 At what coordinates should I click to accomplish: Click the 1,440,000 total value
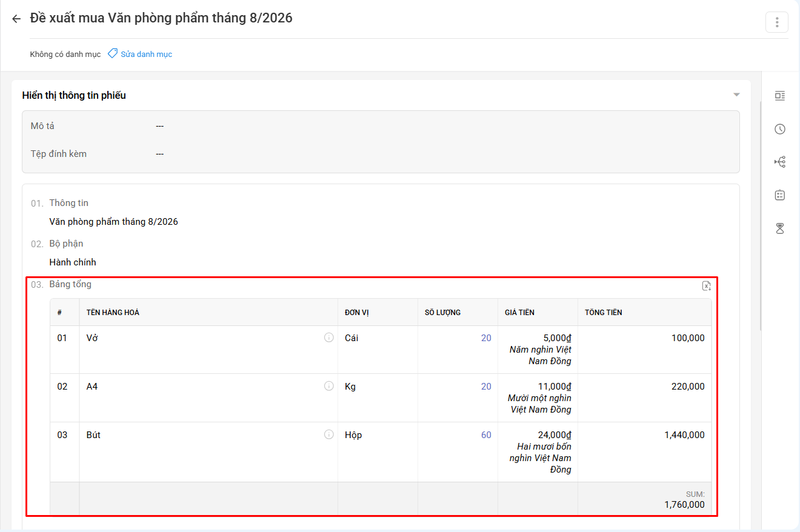coord(684,435)
